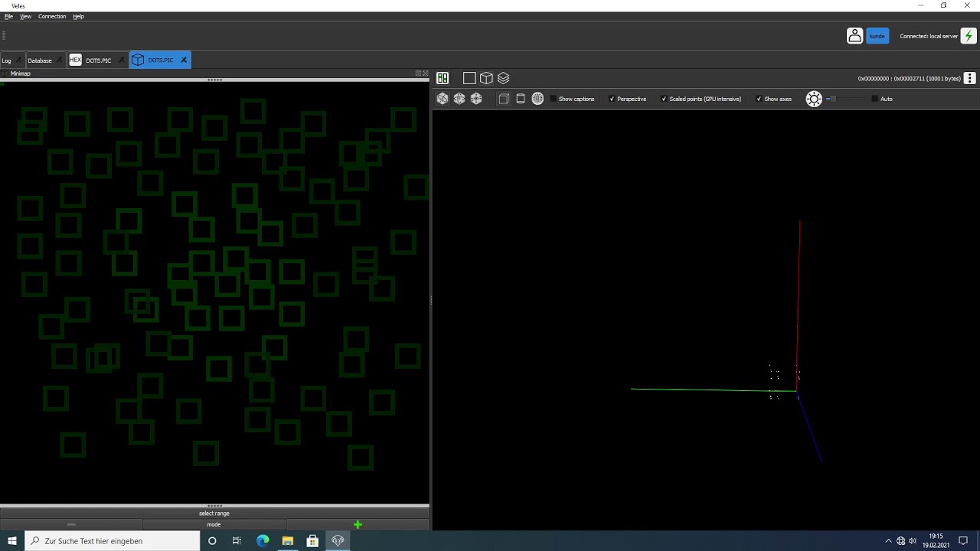980x551 pixels.
Task: Click the minus zoom-out minimap button
Action: 71,524
